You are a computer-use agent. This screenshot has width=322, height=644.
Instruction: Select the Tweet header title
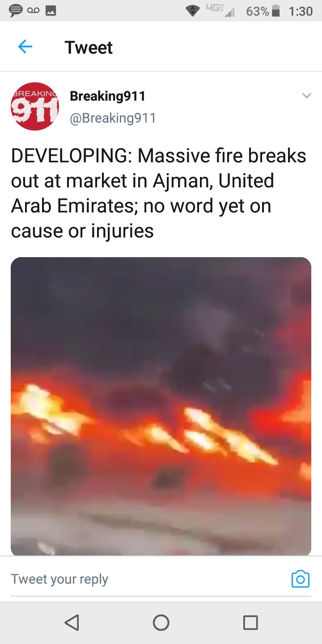89,47
